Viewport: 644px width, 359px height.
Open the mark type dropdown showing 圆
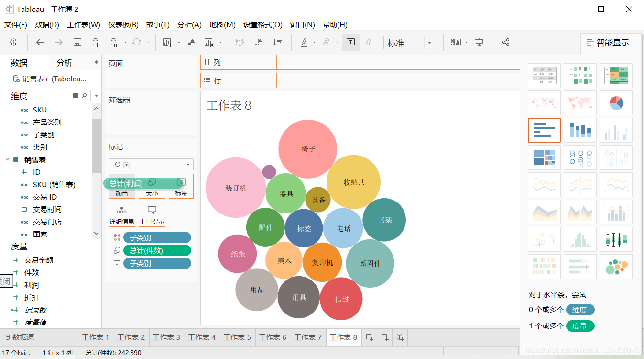pyautogui.click(x=151, y=164)
